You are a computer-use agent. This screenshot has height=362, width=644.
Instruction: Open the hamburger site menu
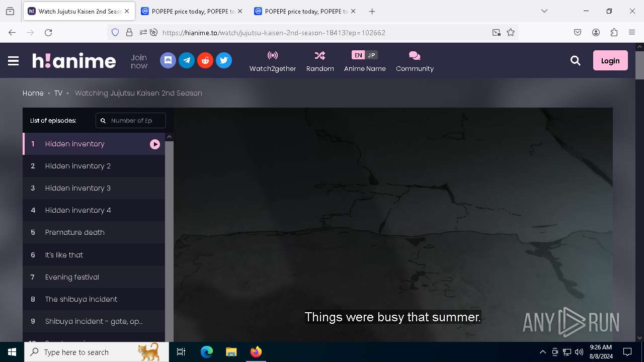tap(14, 61)
